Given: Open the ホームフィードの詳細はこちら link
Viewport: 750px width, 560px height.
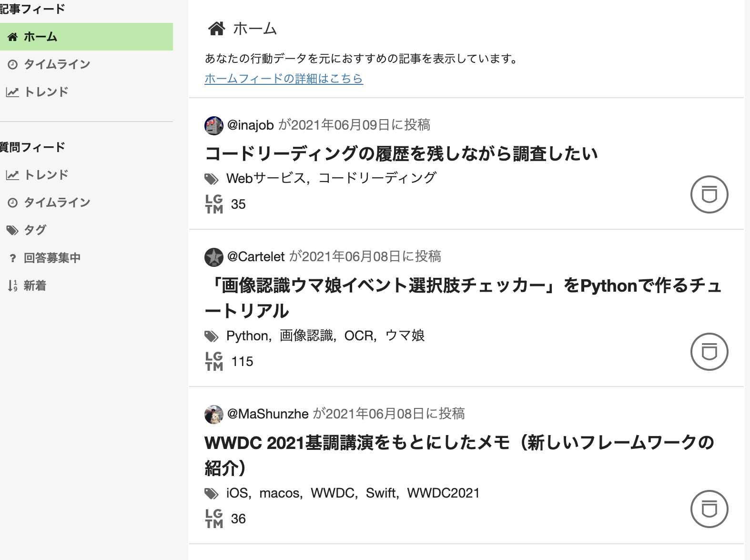Looking at the screenshot, I should (284, 78).
